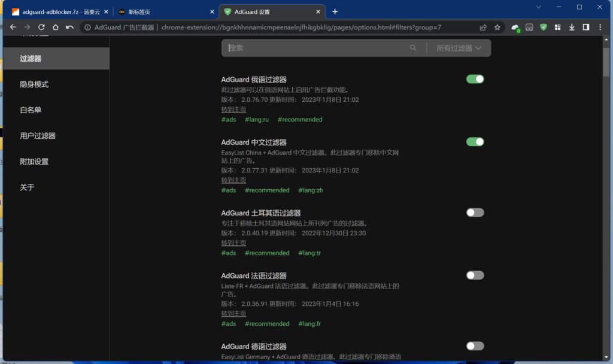Image resolution: width=613 pixels, height=364 pixels.
Task: Bookmark this page with the star icon
Action: pos(497,28)
